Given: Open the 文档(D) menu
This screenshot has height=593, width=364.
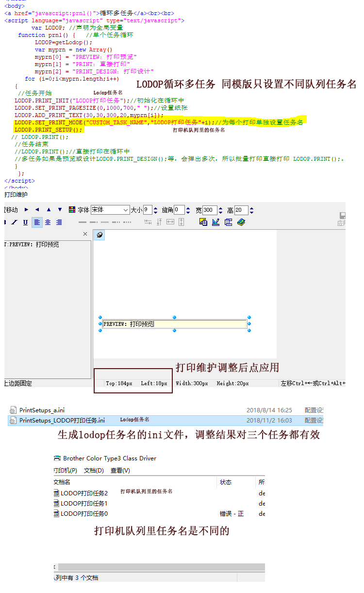Looking at the screenshot, I should 94,471.
